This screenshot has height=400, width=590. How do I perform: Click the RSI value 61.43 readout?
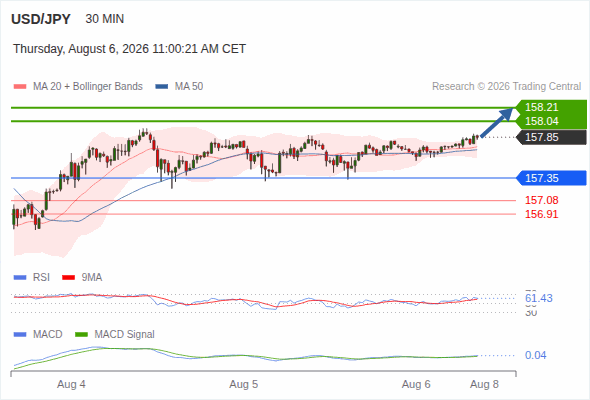pos(539,298)
